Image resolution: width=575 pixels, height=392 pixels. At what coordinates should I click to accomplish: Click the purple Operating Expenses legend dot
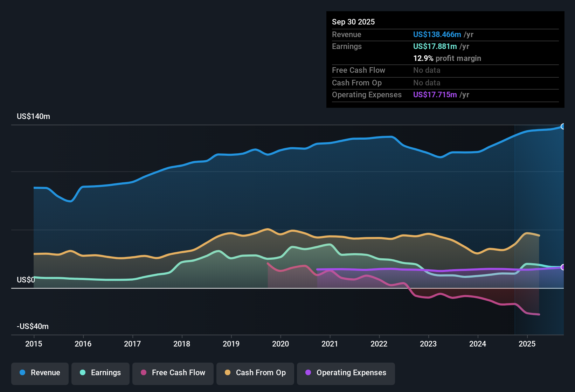pyautogui.click(x=307, y=373)
